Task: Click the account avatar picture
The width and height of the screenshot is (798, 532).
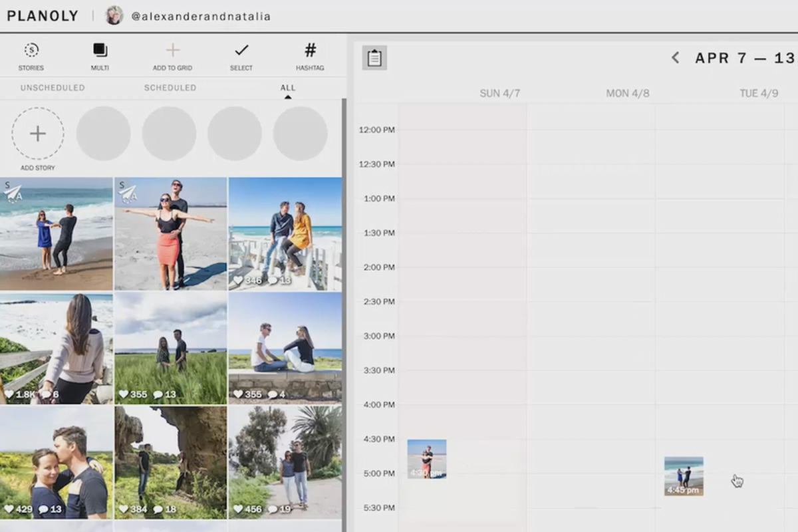Action: coord(114,15)
